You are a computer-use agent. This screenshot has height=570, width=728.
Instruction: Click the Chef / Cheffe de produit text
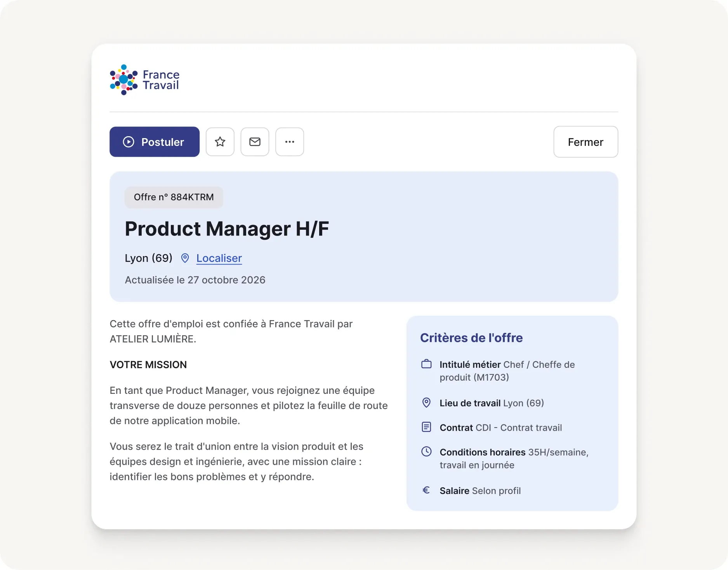click(x=507, y=371)
